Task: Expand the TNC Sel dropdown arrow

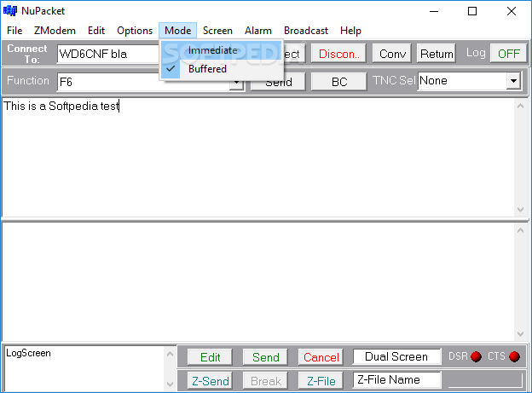Action: 513,81
